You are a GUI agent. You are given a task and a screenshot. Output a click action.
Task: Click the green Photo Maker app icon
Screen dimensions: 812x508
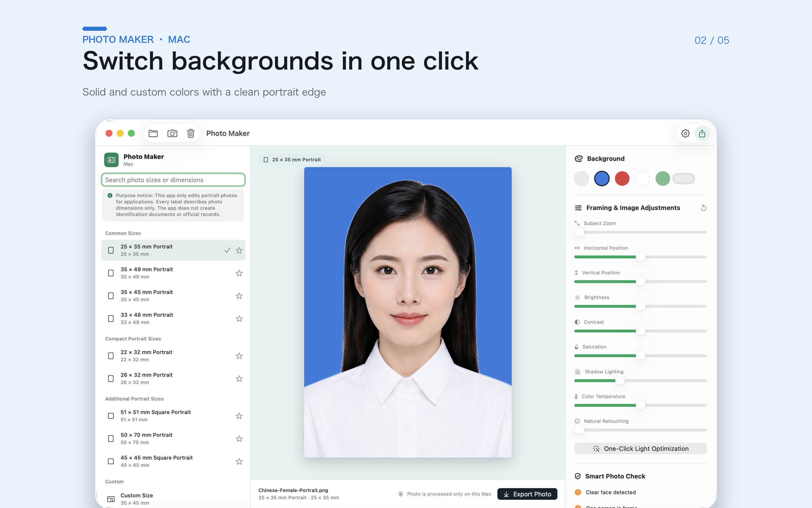point(111,160)
